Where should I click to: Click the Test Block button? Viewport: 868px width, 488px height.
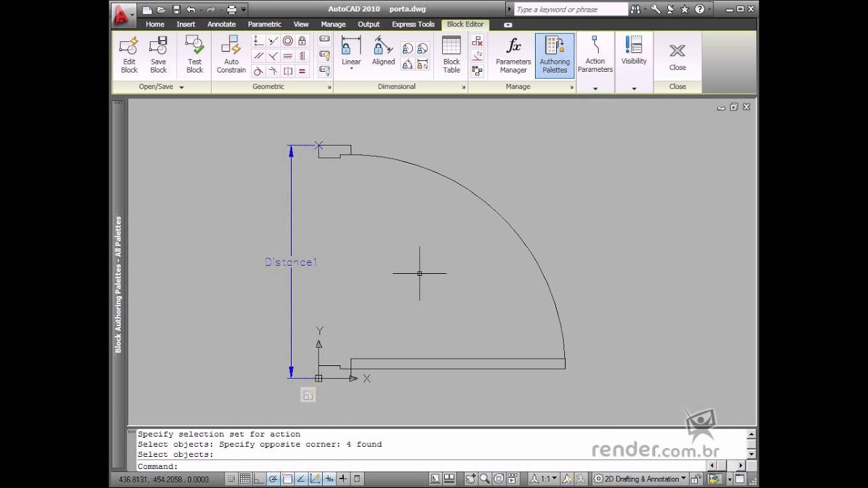pos(195,55)
